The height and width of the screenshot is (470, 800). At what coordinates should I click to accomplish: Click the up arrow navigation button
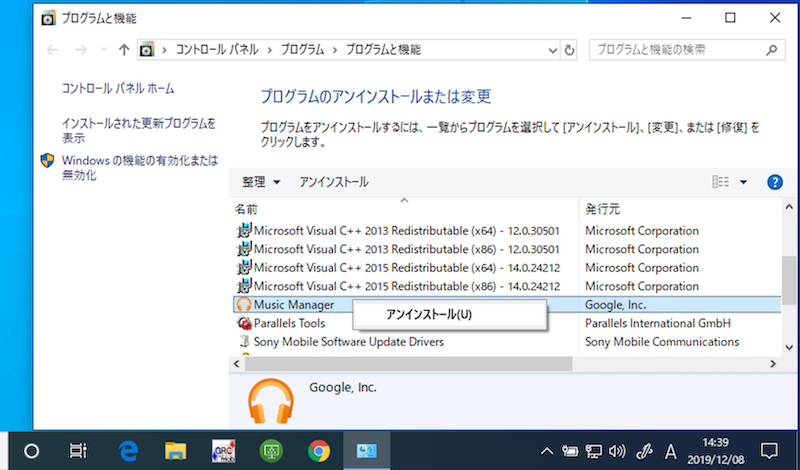point(124,49)
